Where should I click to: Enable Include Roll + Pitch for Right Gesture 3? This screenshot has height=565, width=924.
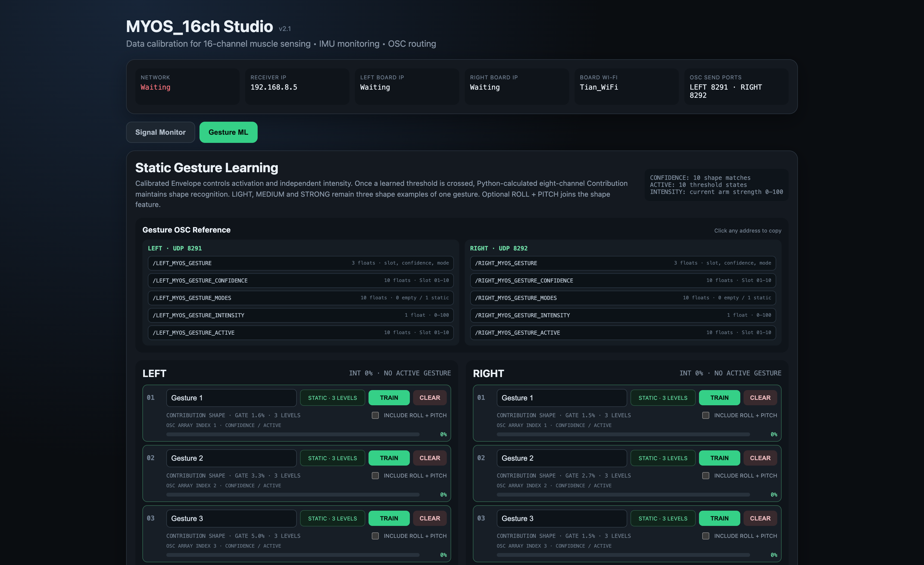coord(706,536)
